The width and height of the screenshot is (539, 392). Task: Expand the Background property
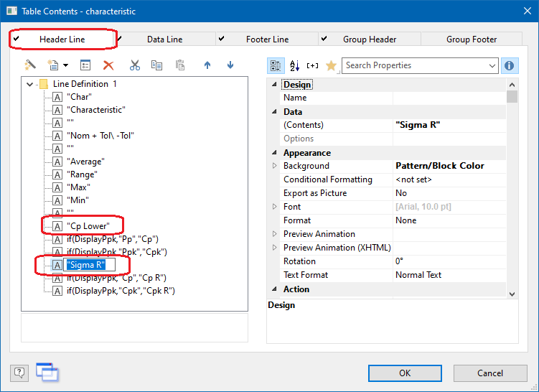pyautogui.click(x=274, y=166)
